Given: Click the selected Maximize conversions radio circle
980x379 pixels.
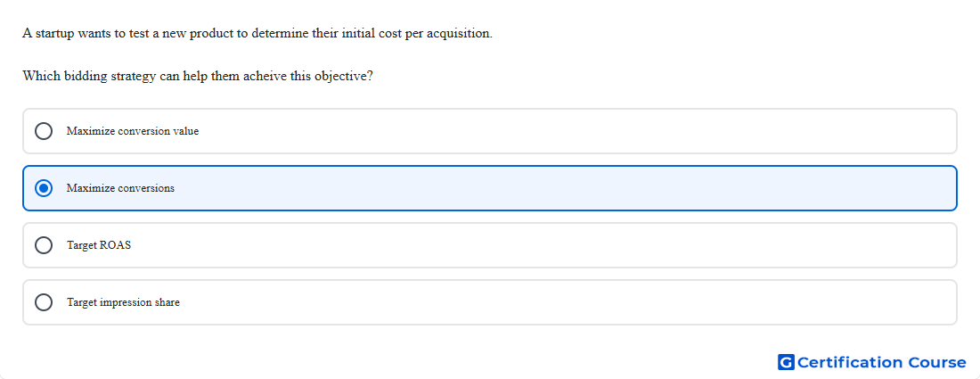Looking at the screenshot, I should (x=44, y=188).
